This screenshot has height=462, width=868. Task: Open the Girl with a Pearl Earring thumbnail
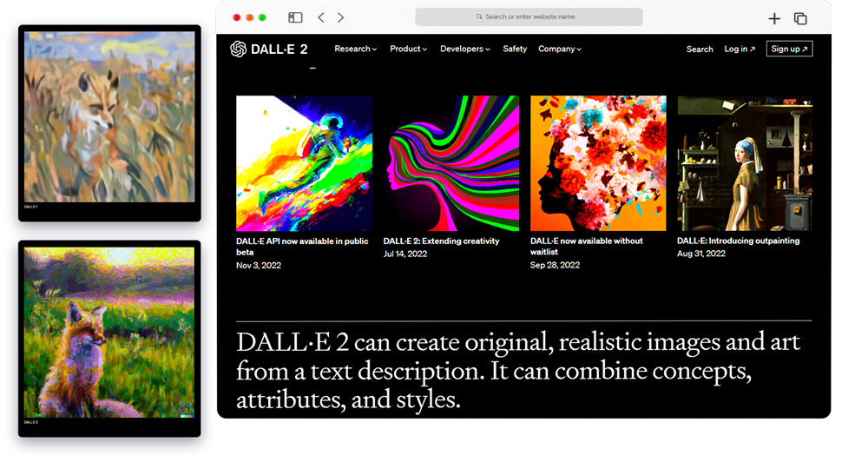pyautogui.click(x=745, y=163)
